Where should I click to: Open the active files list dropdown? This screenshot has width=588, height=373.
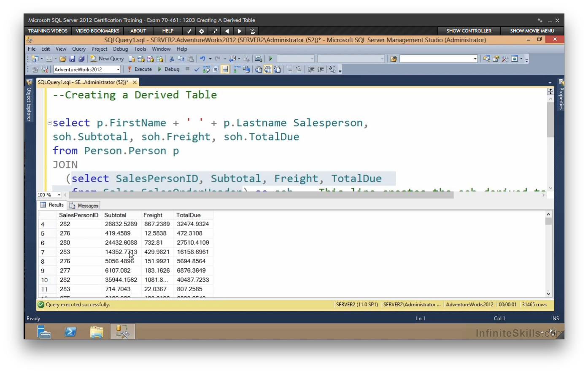click(550, 82)
